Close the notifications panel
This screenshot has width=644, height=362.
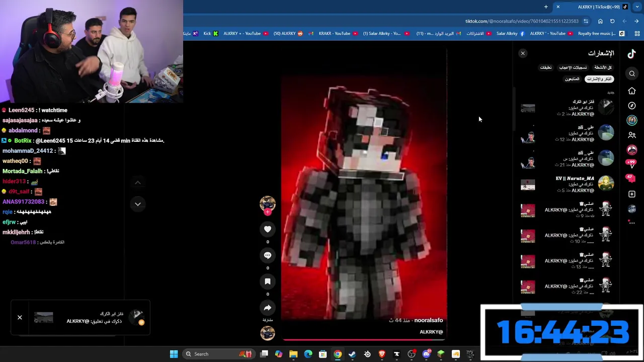[523, 53]
